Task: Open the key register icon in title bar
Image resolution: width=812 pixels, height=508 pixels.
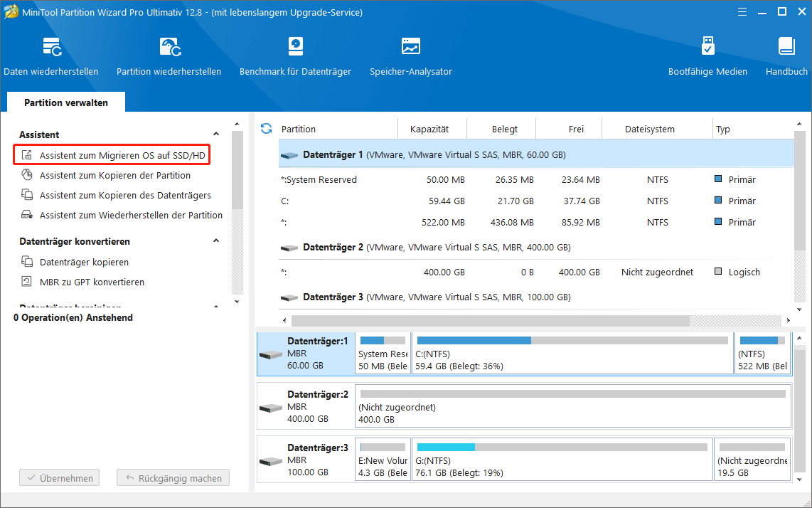Action: pyautogui.click(x=720, y=12)
